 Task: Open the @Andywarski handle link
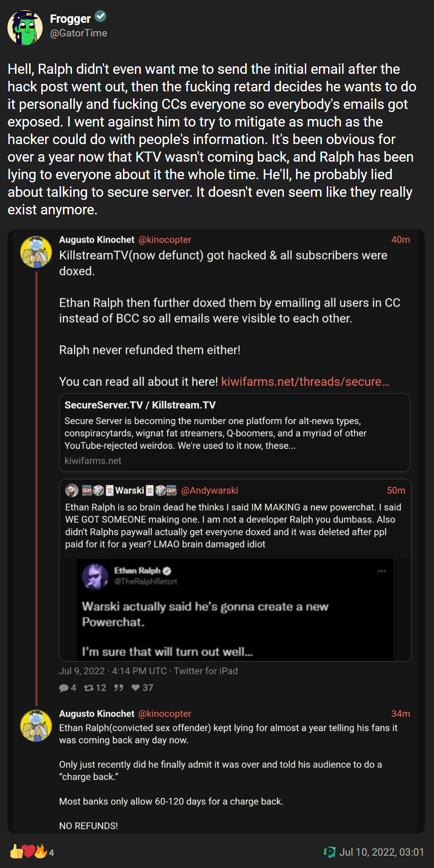pos(210,490)
